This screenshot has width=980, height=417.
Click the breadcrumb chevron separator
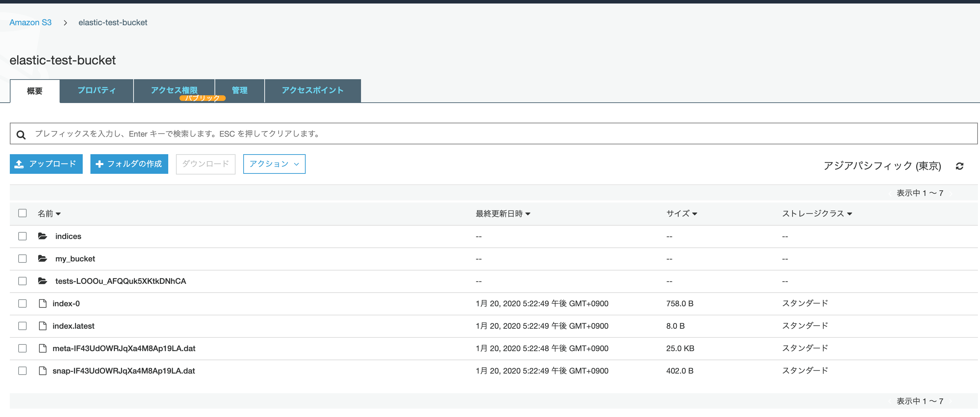coord(66,23)
